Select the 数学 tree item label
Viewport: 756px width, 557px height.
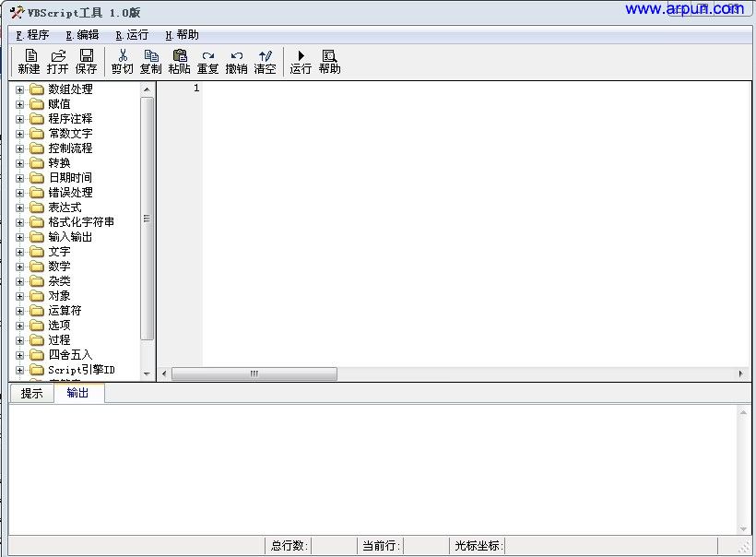59,267
